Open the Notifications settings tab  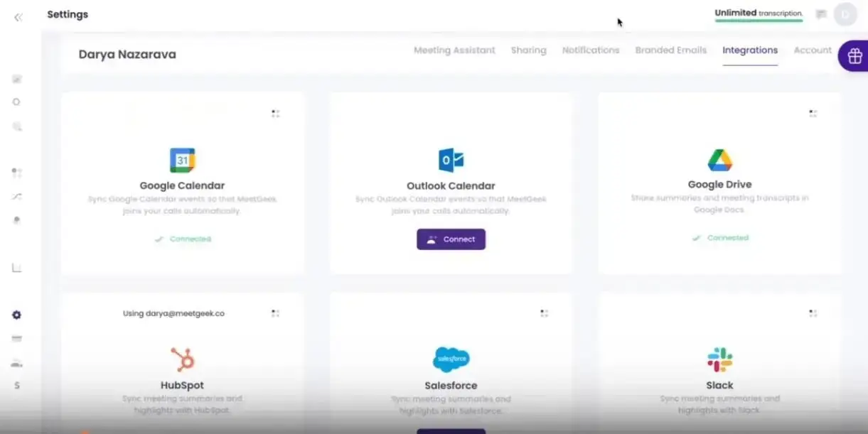tap(590, 50)
